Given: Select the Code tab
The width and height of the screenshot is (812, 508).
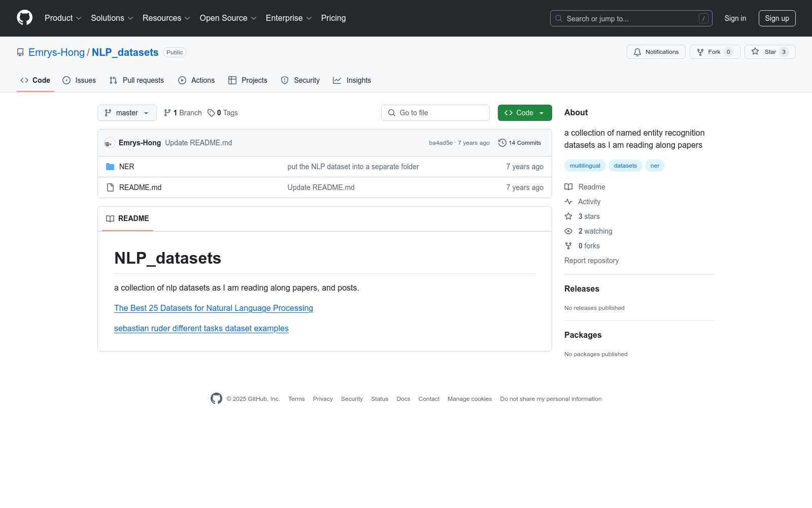Looking at the screenshot, I should pos(36,80).
